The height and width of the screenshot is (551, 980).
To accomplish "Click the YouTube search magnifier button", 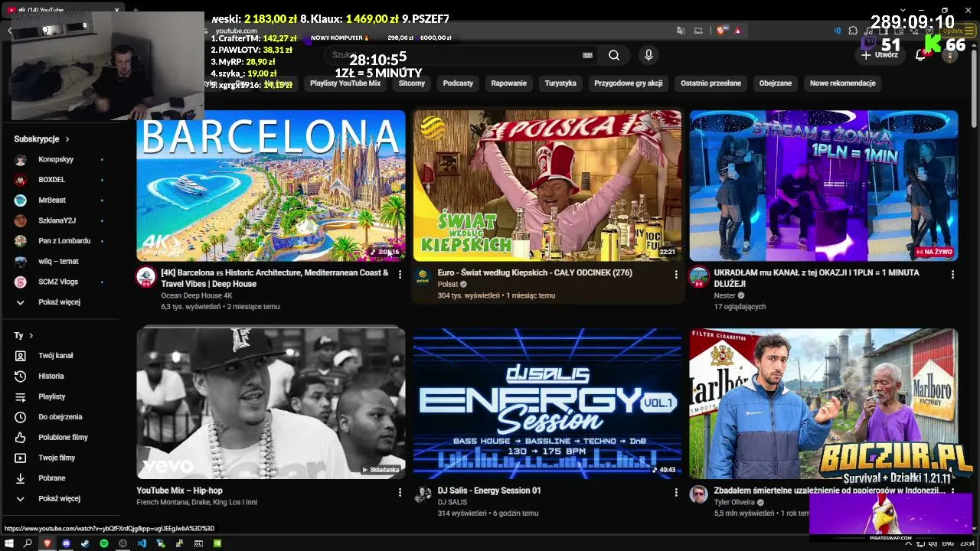I will [x=614, y=55].
